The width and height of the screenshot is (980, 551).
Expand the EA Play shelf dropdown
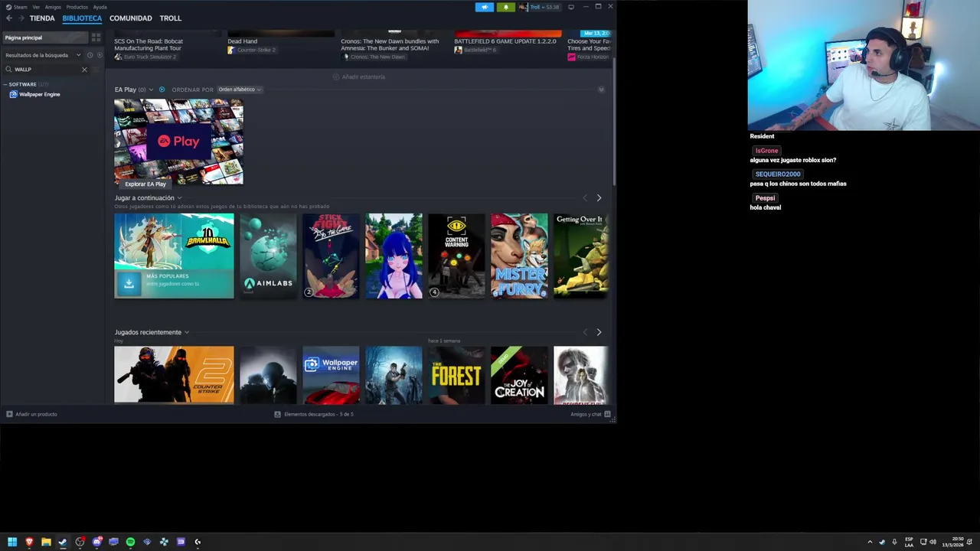coord(151,90)
